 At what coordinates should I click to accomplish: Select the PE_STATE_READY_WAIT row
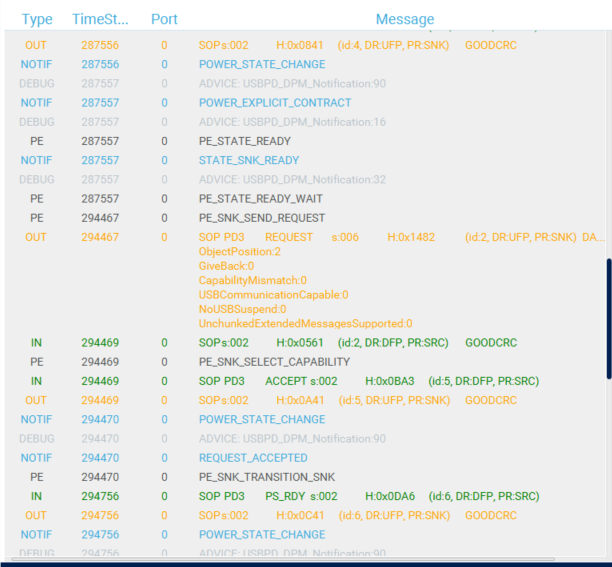[260, 199]
